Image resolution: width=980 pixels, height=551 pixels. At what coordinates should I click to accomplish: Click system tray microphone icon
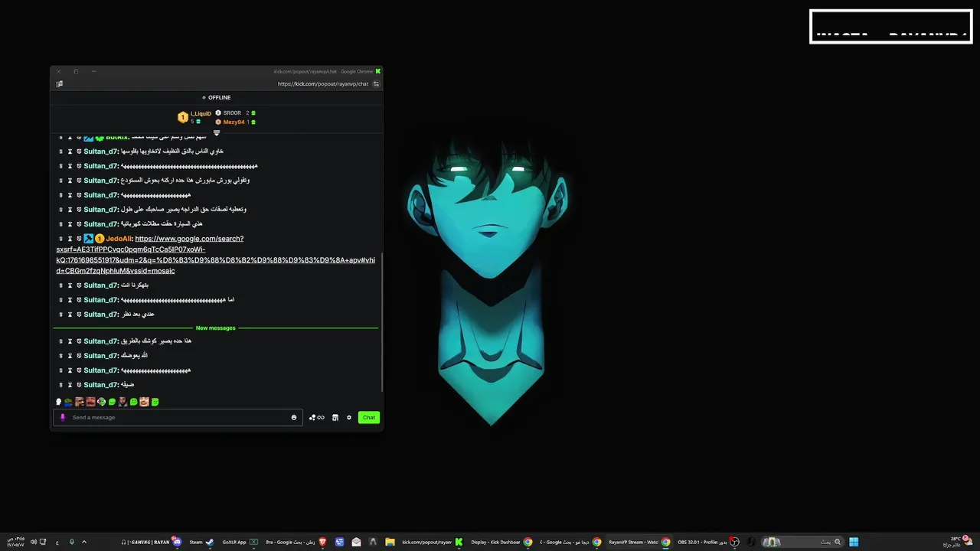(72, 542)
